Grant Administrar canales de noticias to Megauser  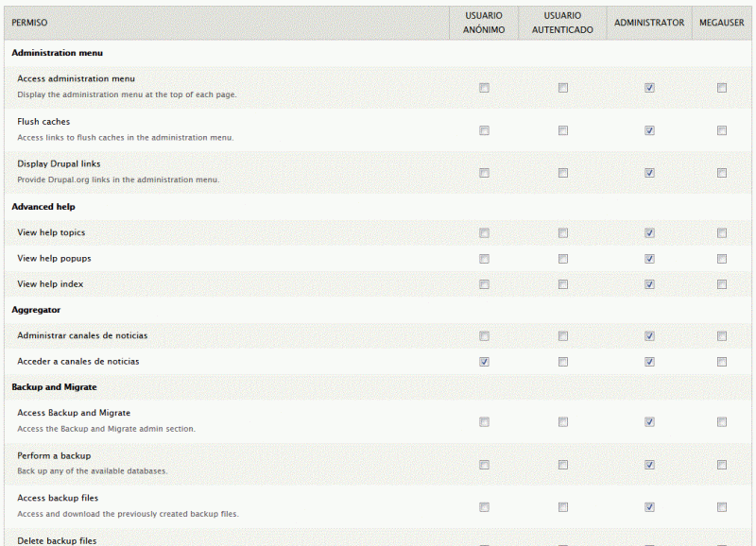(722, 335)
